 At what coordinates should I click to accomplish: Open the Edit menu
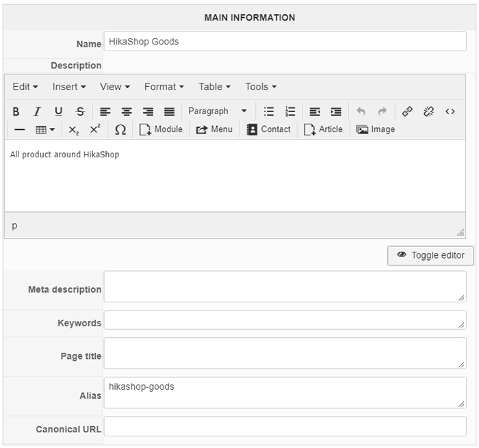tap(25, 87)
